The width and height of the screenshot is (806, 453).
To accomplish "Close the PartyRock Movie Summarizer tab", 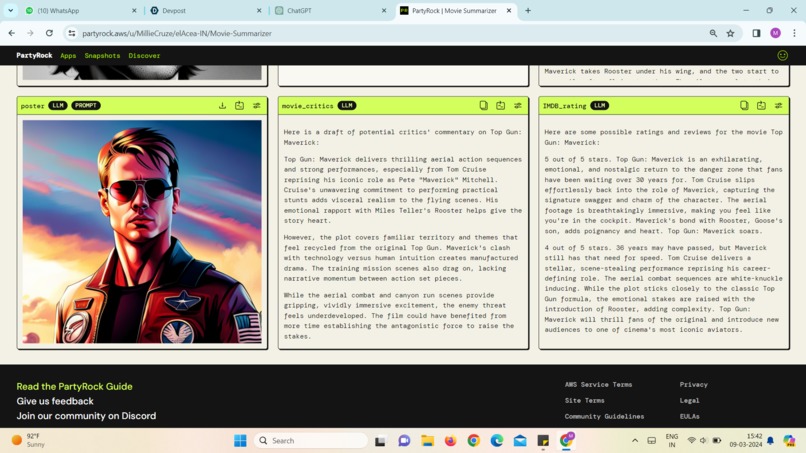I will tap(509, 10).
